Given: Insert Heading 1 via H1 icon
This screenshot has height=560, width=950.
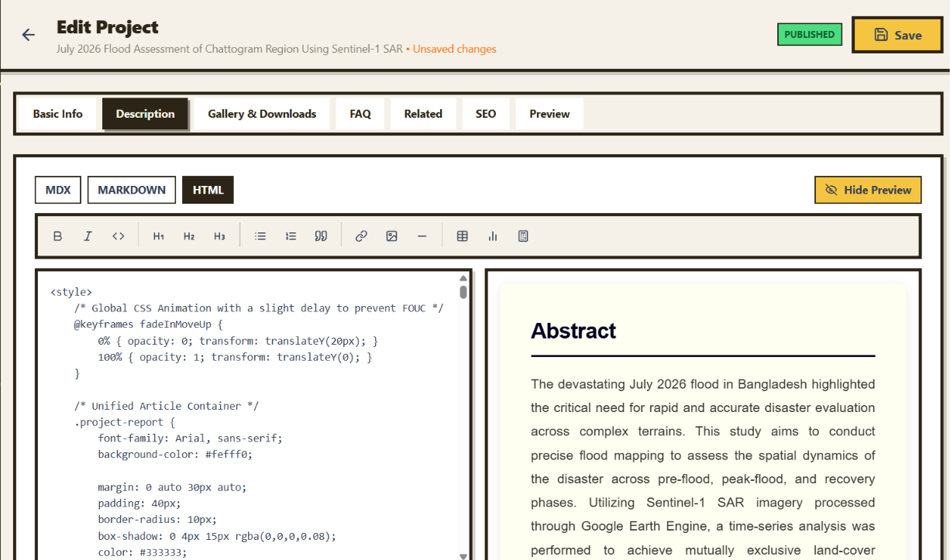Looking at the screenshot, I should pyautogui.click(x=159, y=236).
